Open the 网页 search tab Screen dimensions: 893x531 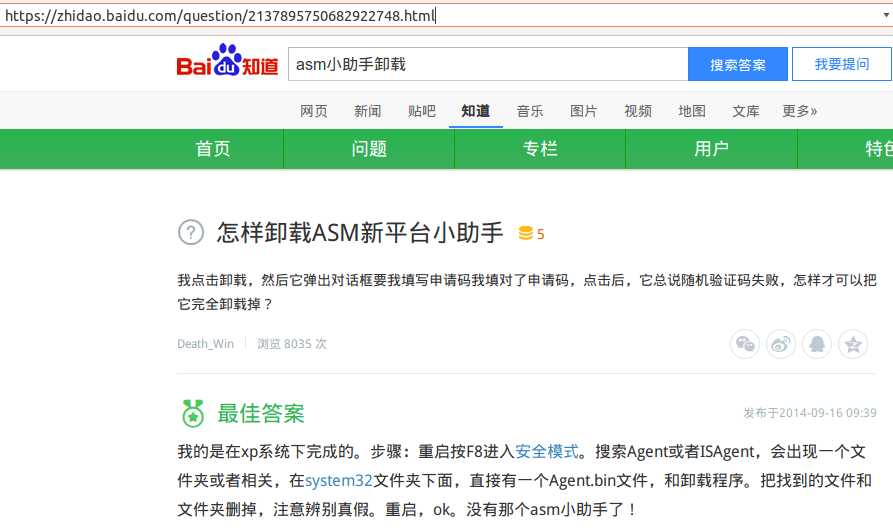pos(314,111)
